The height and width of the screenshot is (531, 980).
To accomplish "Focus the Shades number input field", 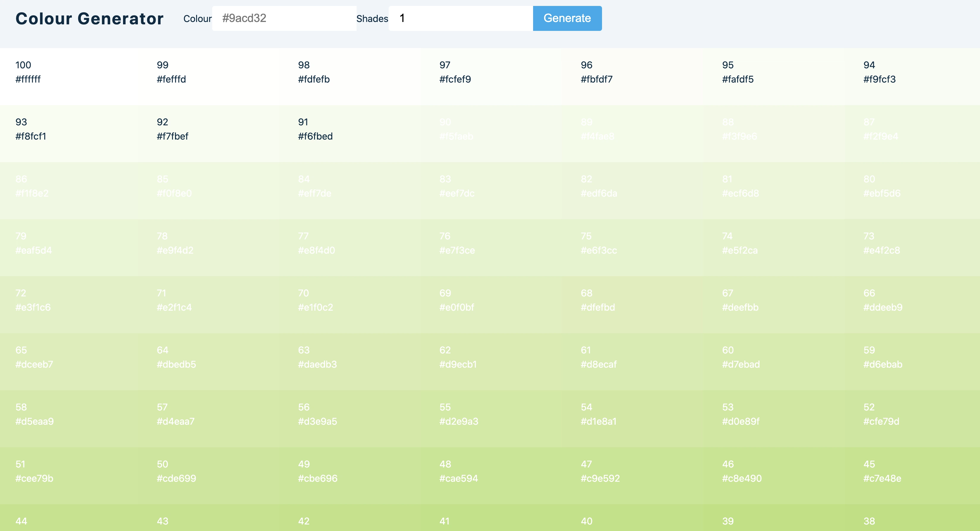I will click(x=461, y=18).
